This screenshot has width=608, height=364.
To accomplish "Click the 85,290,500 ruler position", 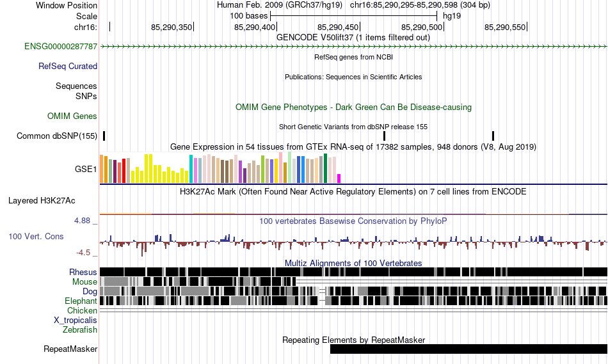I will (x=422, y=27).
